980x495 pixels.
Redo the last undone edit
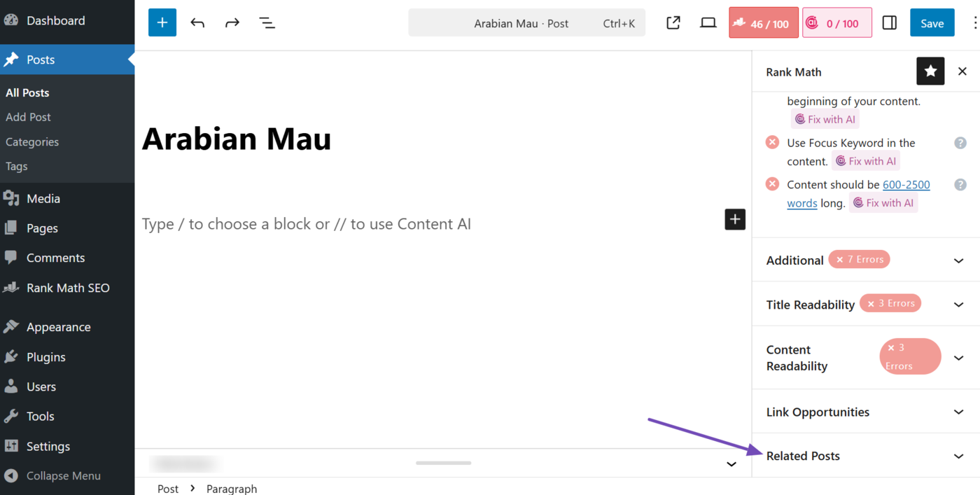click(232, 23)
